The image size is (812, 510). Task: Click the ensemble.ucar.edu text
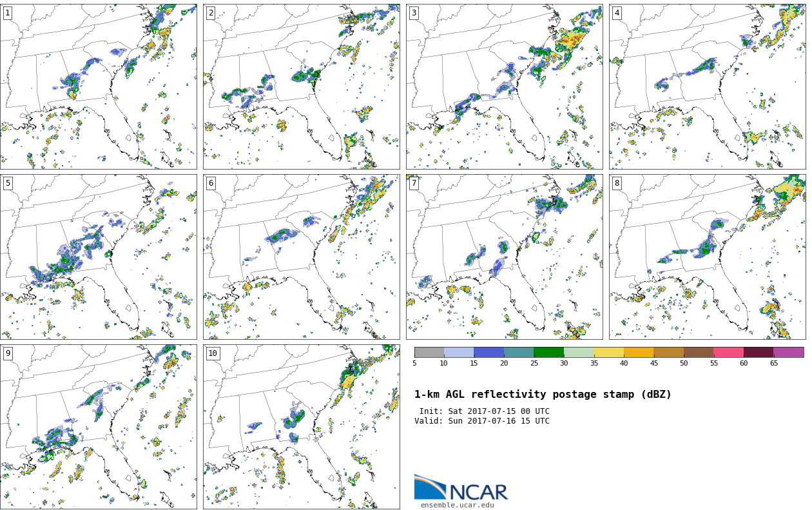(458, 505)
